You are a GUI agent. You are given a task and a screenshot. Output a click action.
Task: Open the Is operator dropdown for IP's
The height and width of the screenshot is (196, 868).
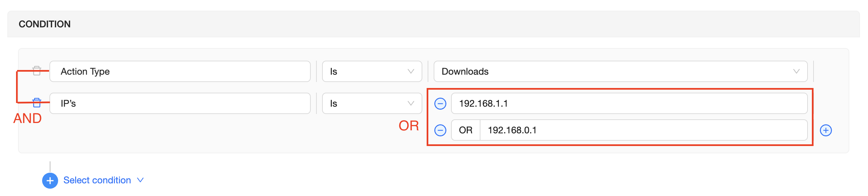coord(371,104)
